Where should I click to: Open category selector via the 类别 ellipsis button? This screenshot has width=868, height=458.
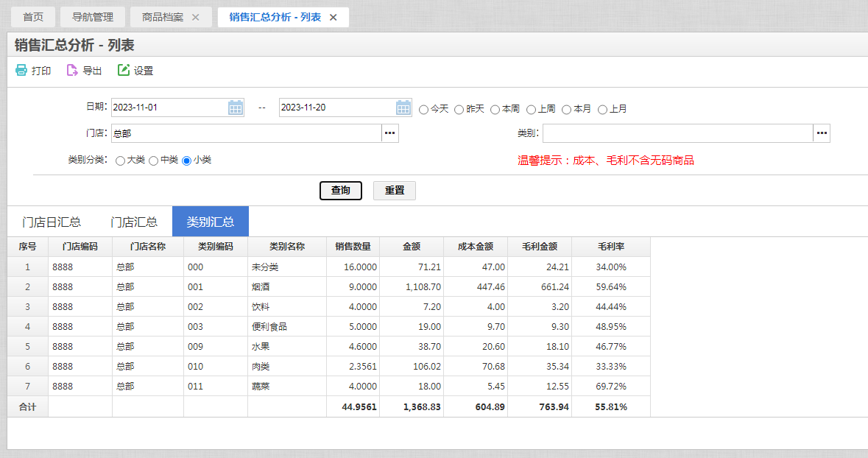coord(822,133)
